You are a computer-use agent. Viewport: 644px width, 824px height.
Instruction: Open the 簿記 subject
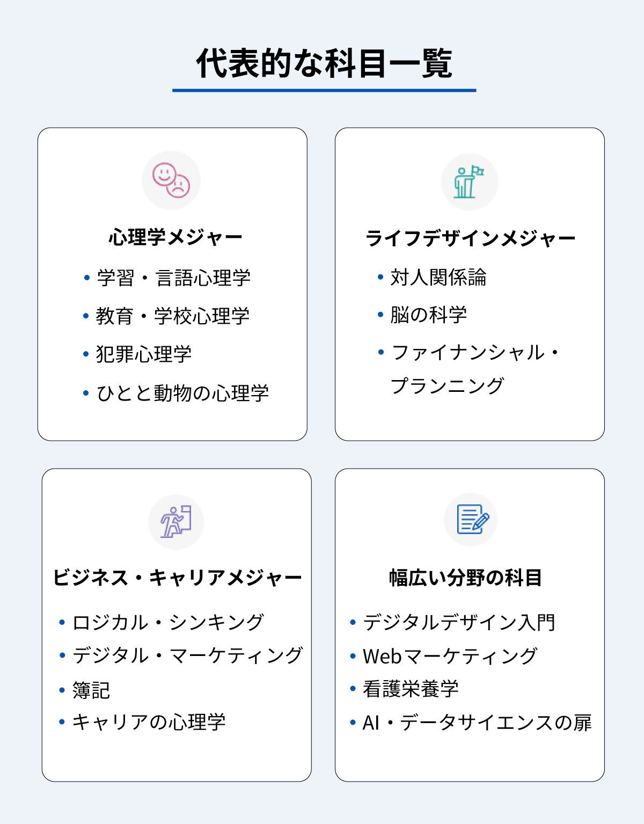click(x=91, y=690)
